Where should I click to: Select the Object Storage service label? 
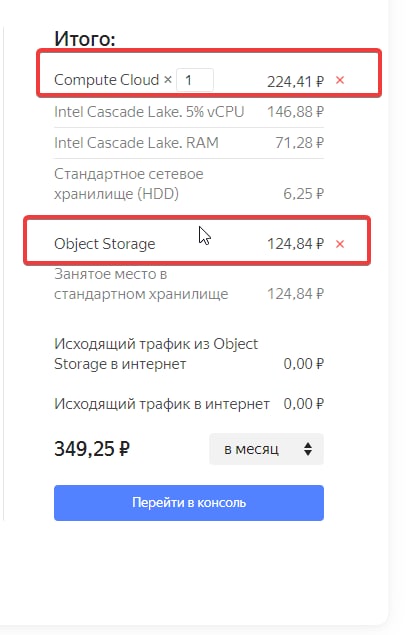105,244
